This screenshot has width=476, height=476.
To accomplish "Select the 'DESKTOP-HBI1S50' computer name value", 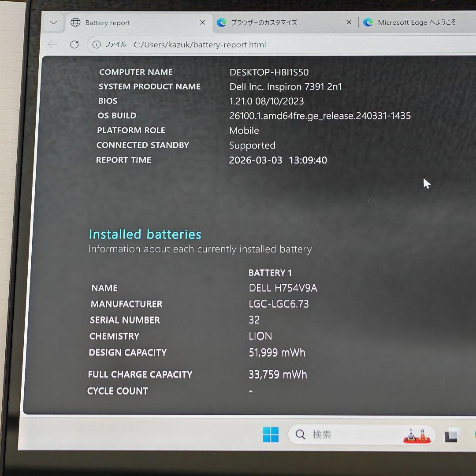I will coord(269,72).
